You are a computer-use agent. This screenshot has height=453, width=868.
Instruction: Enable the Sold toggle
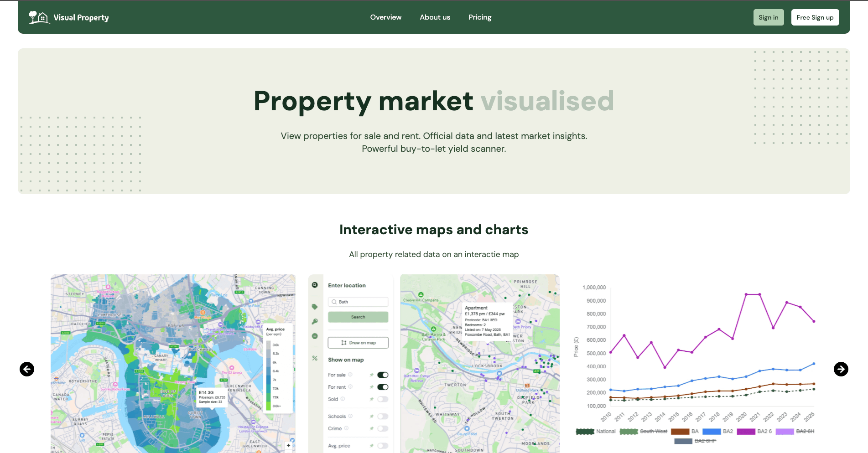pos(383,399)
